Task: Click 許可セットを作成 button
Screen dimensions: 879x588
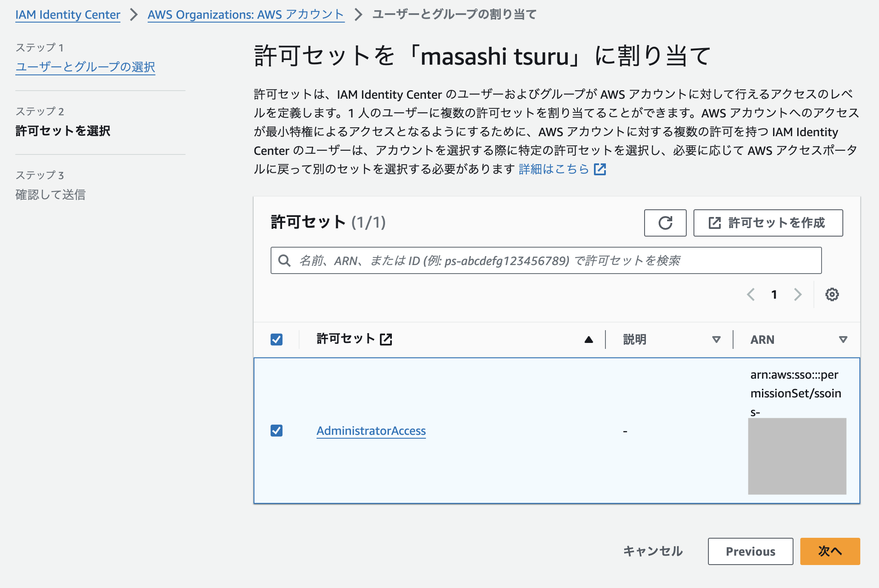Action: (768, 223)
